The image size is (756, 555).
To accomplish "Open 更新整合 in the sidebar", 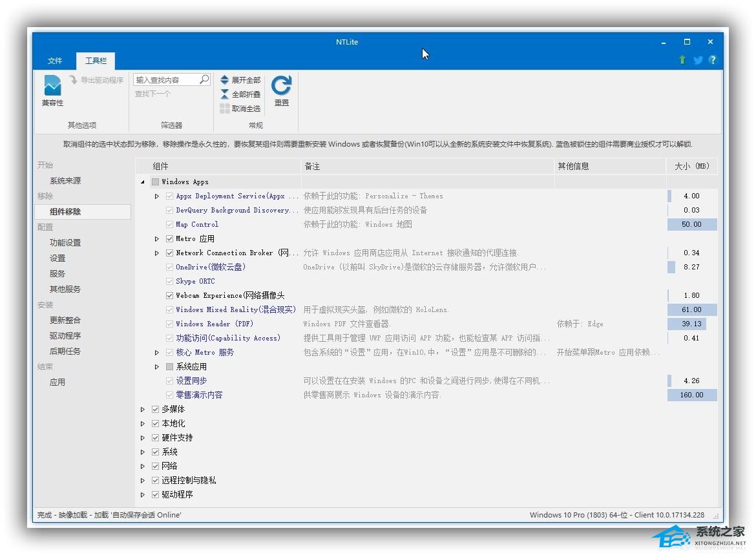I will [x=65, y=320].
